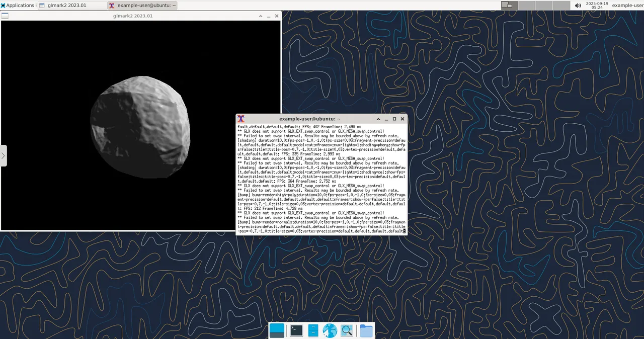
Task: Close the glmark2 2023.01 window
Action: 277,16
